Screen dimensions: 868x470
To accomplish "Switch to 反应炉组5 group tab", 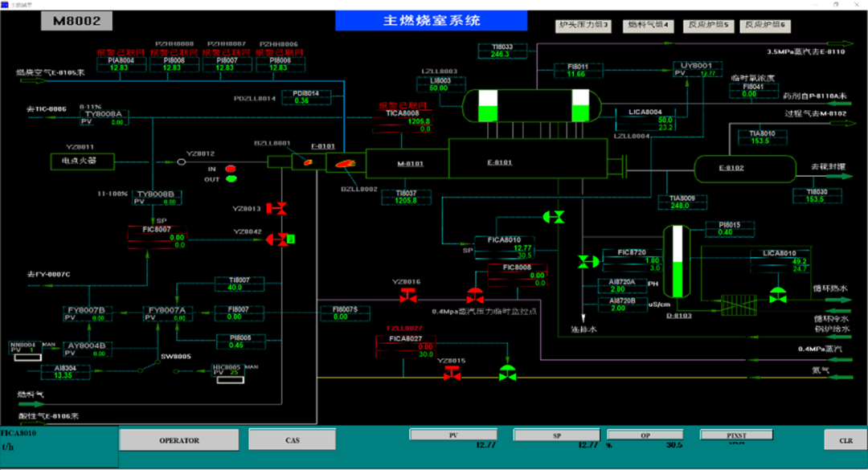I will pos(708,26).
